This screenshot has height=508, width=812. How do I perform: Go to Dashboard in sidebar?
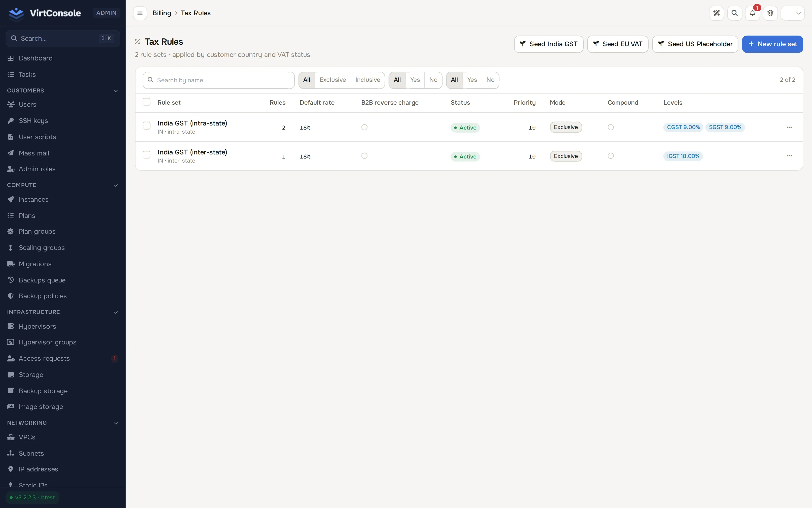click(x=63, y=58)
